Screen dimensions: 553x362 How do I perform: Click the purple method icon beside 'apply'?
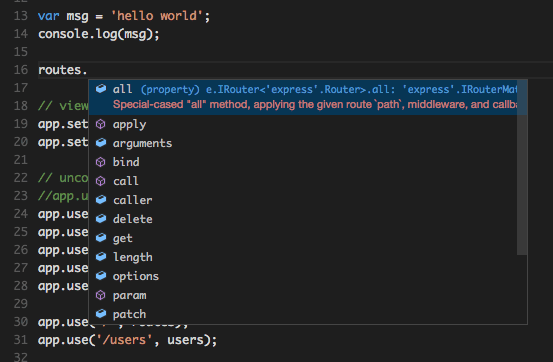pyautogui.click(x=101, y=124)
